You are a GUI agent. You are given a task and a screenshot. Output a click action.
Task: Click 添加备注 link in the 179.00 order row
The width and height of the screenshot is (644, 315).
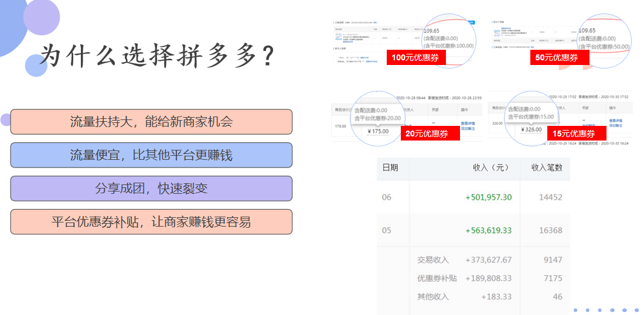(468, 128)
